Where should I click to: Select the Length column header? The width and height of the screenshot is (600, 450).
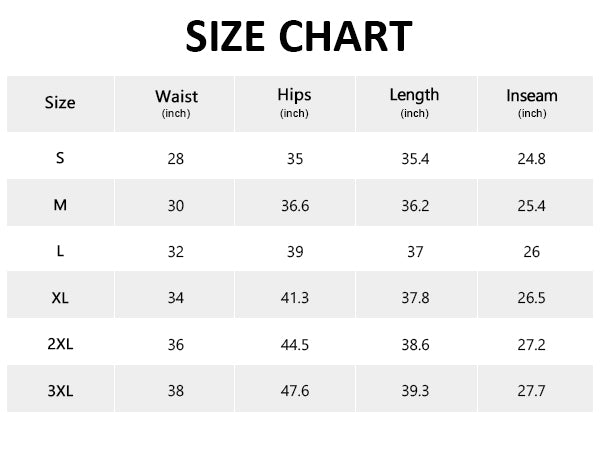[x=414, y=101]
